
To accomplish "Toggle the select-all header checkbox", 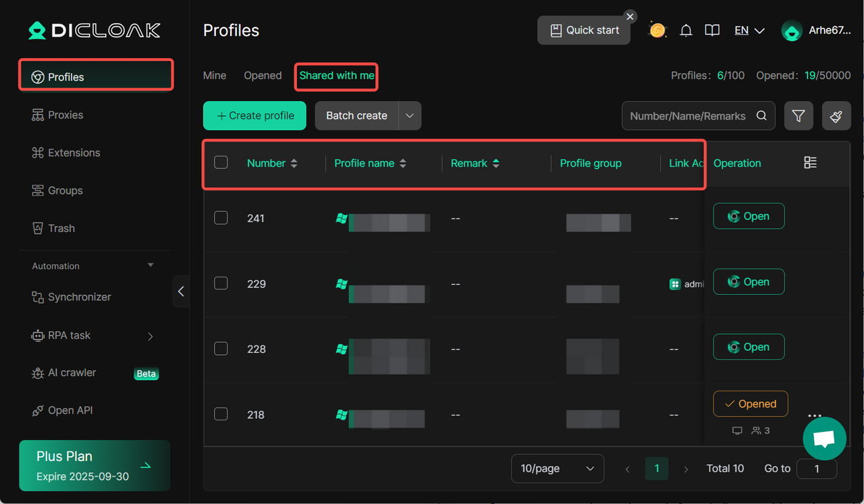I will [x=221, y=162].
